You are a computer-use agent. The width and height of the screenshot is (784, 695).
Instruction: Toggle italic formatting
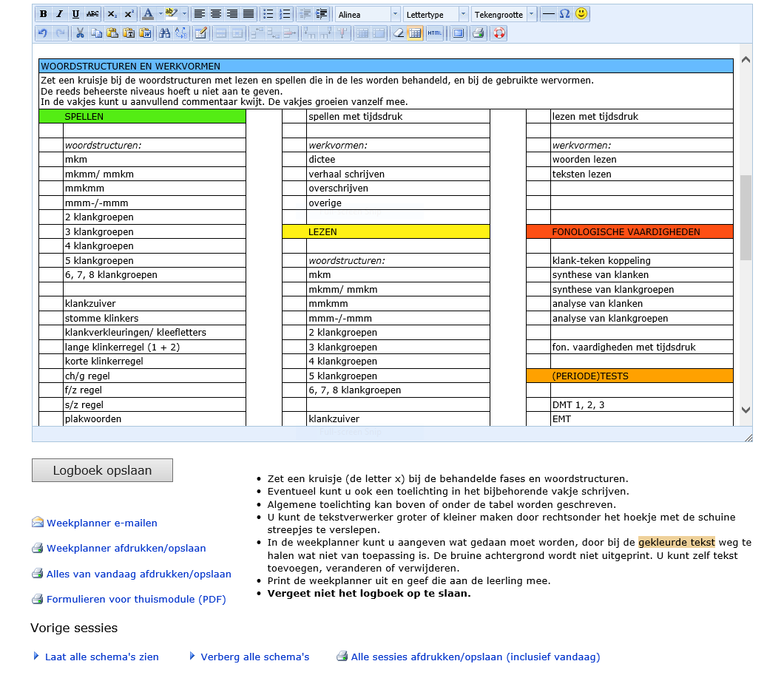tap(60, 14)
